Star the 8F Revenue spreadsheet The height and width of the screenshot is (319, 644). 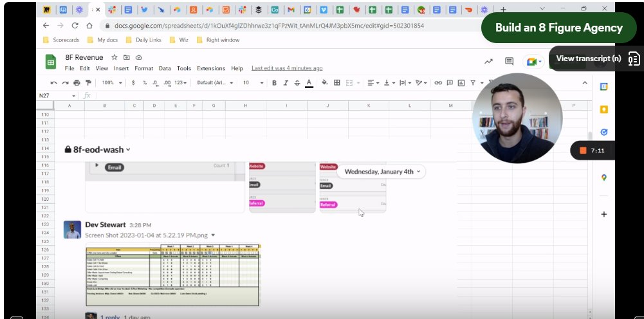[x=114, y=57]
